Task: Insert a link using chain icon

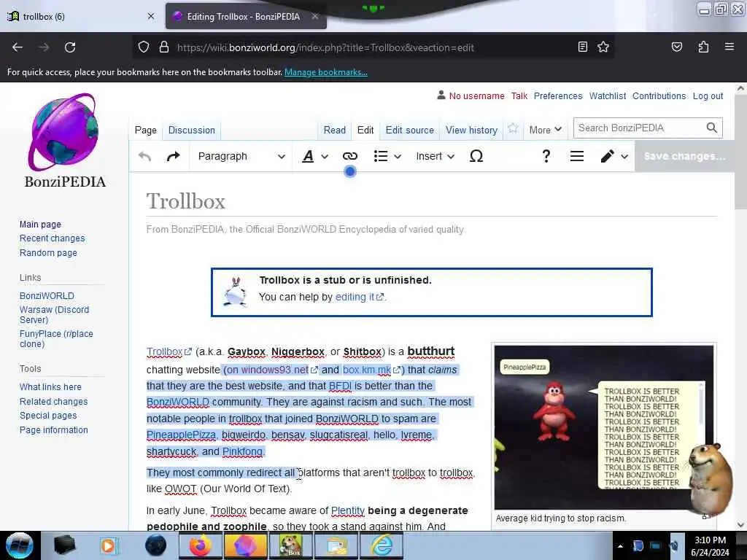Action: point(349,156)
